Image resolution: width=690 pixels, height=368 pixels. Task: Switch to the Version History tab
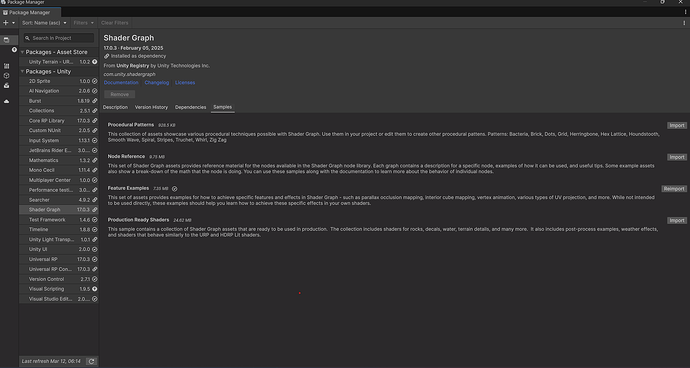tap(151, 107)
